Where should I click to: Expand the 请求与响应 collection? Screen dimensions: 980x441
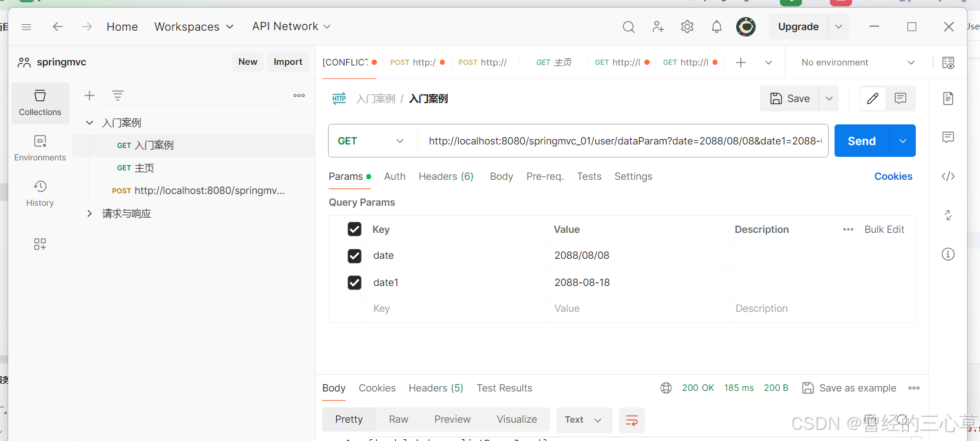90,213
